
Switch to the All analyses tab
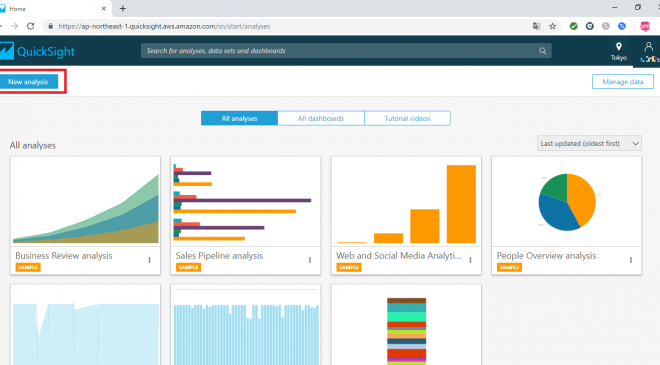coord(239,118)
